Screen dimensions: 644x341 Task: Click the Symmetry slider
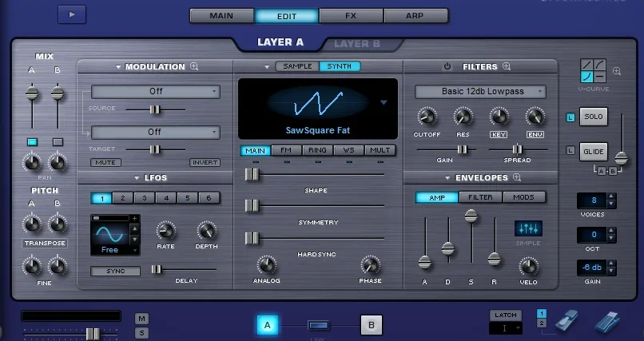(315, 205)
